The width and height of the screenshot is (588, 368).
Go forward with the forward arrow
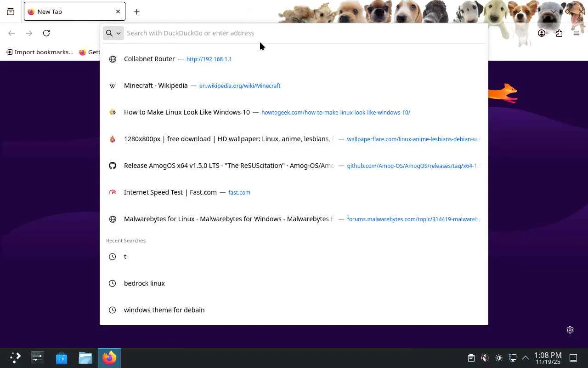coord(29,33)
